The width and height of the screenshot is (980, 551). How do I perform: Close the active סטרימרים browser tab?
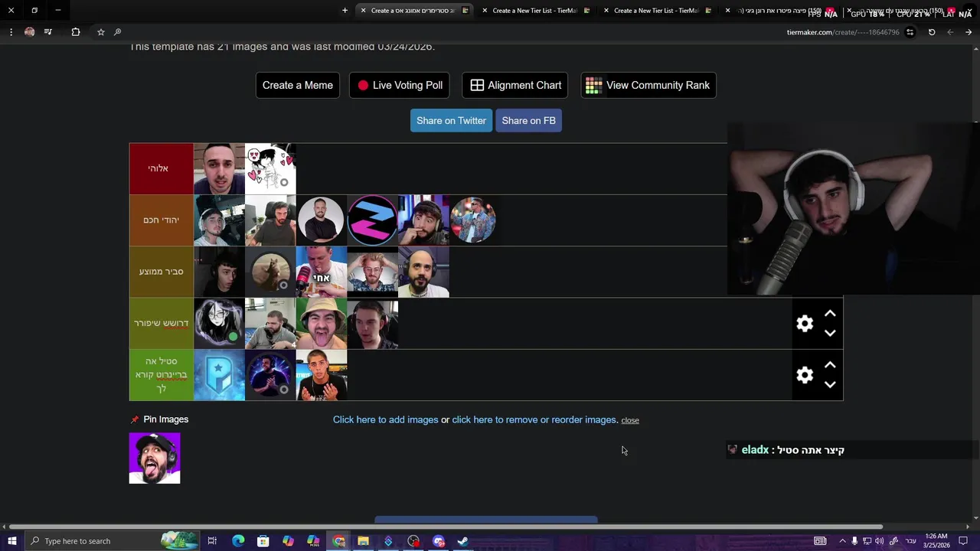click(x=363, y=11)
